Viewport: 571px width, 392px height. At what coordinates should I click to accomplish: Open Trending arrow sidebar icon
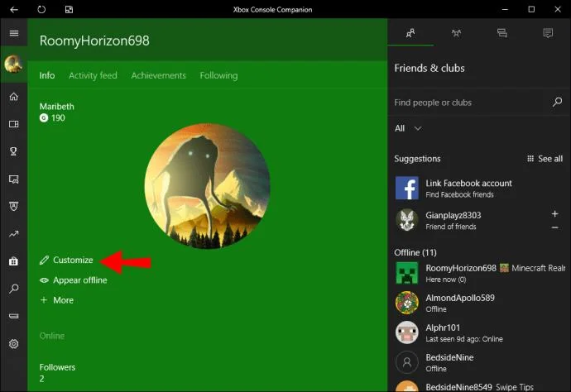pyautogui.click(x=14, y=234)
